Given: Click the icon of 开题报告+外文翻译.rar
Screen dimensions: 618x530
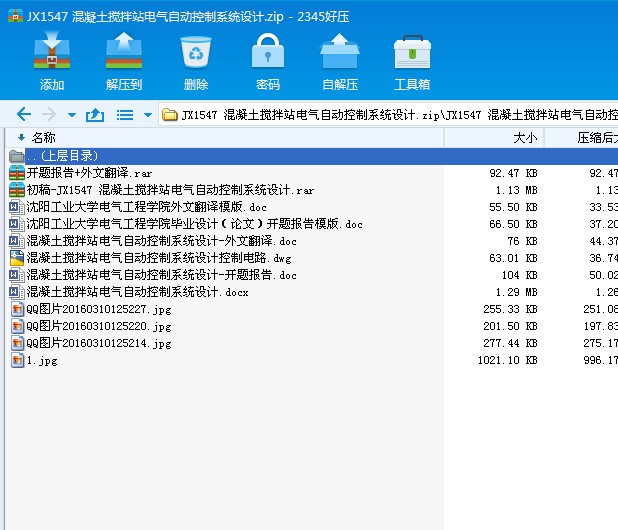Looking at the screenshot, I should (17, 173).
